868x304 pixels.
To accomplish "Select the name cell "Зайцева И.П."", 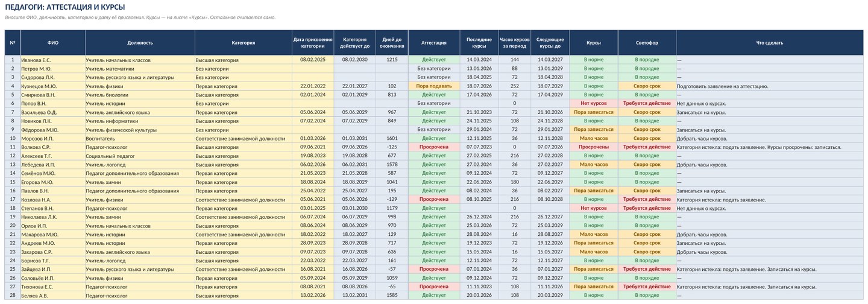I will coord(53,270).
